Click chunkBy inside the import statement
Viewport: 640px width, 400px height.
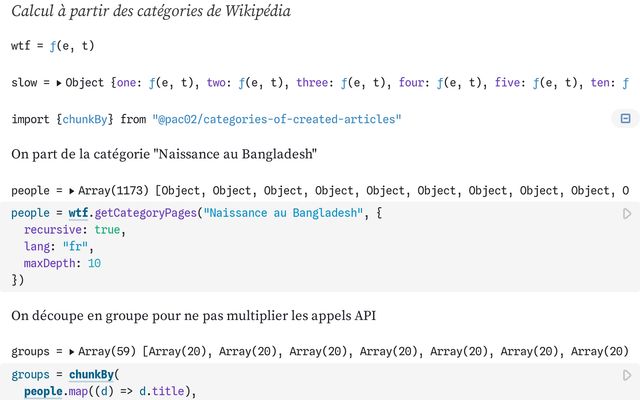87,119
